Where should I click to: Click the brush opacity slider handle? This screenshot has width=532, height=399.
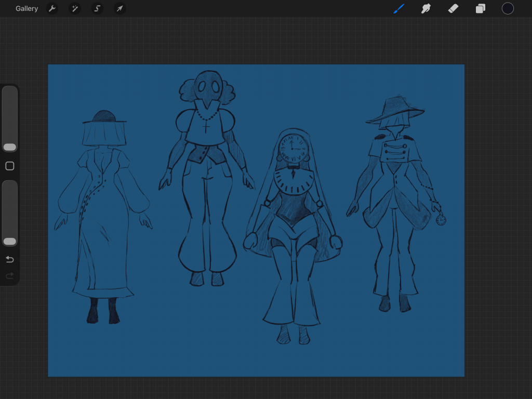(x=10, y=242)
